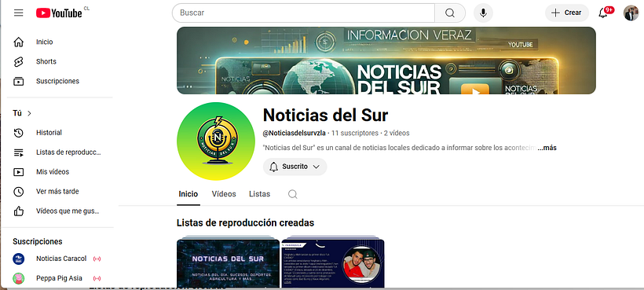
Task: Click the Listas de reproducción icon
Action: click(x=19, y=152)
